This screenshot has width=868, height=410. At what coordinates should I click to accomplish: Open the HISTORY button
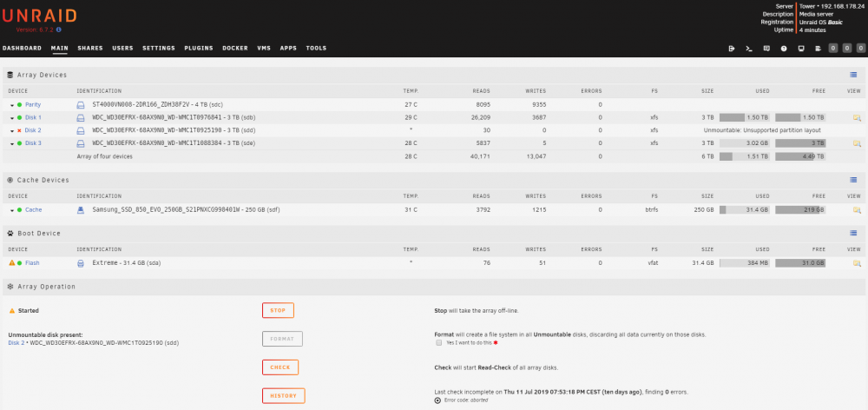click(284, 395)
